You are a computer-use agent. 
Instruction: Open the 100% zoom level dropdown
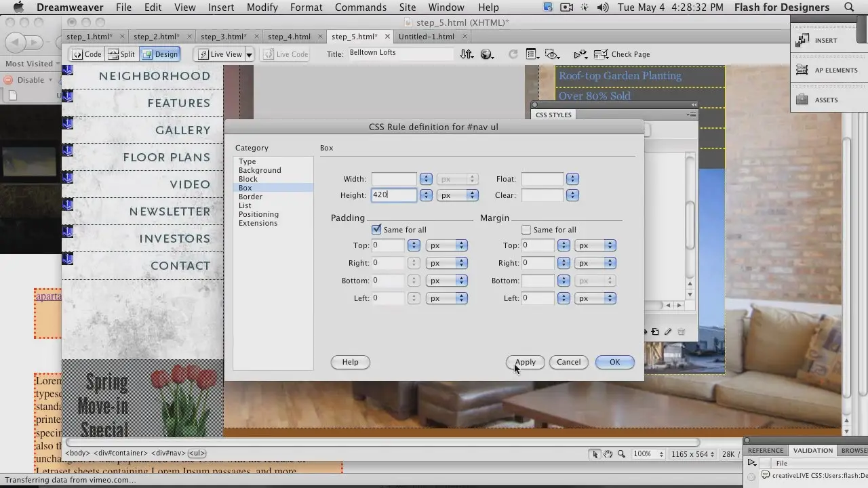coord(648,454)
